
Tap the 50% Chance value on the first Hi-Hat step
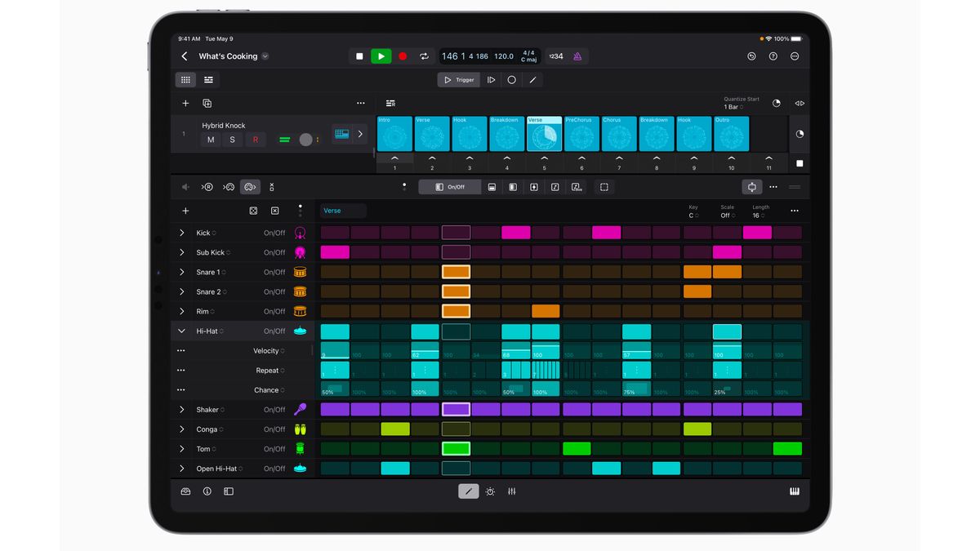tap(335, 389)
